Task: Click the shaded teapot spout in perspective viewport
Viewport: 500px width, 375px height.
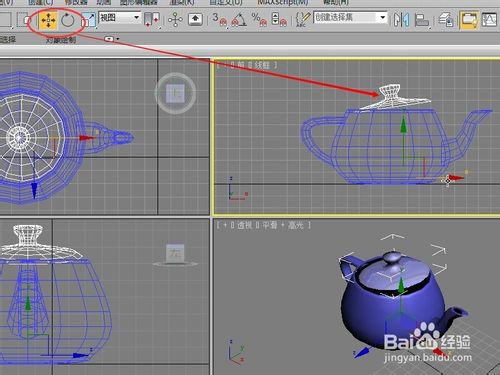Action: pyautogui.click(x=453, y=317)
